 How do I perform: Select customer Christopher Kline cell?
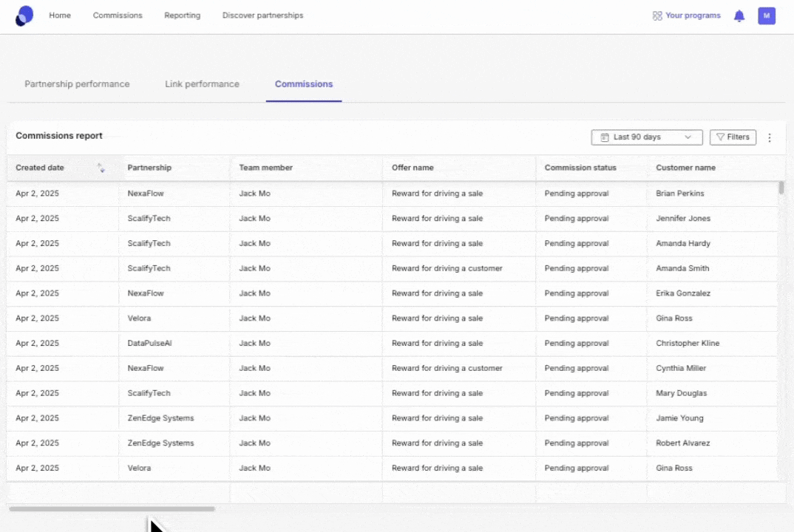(x=688, y=343)
